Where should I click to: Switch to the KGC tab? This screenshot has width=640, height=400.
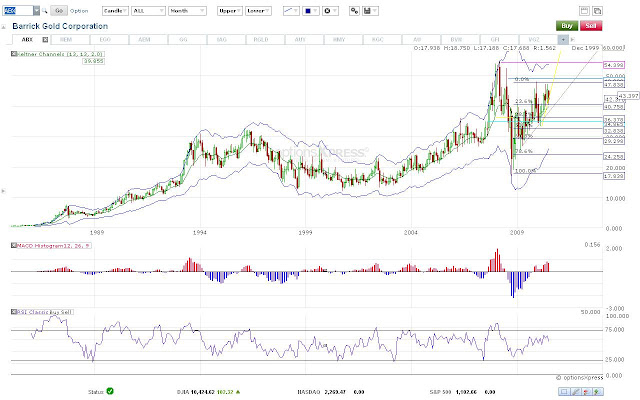tap(378, 40)
